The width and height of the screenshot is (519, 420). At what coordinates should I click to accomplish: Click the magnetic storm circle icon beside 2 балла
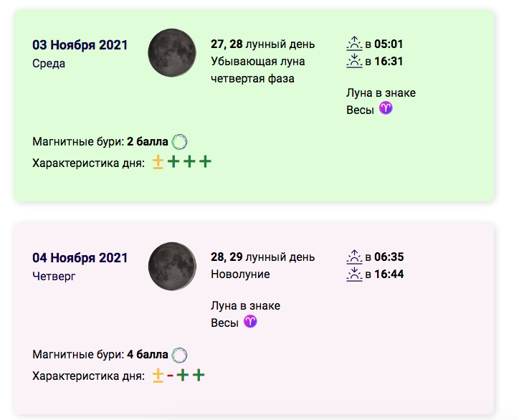click(179, 142)
